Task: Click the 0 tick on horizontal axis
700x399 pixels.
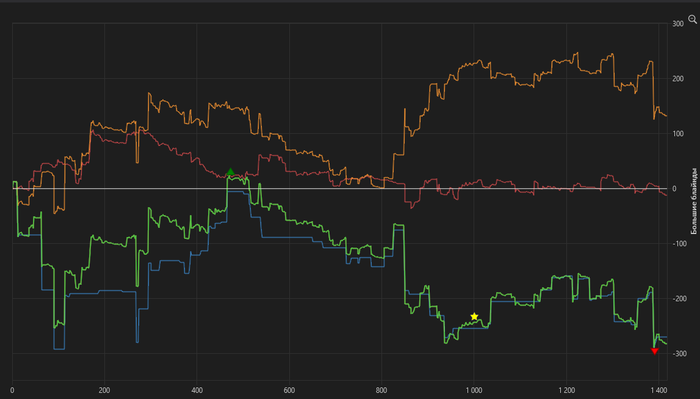Action: tap(12, 391)
